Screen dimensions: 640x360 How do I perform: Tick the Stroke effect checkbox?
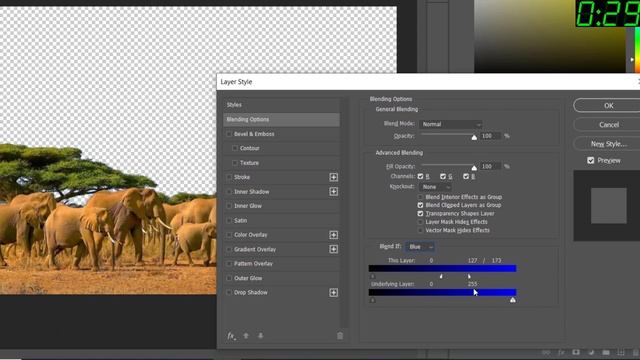click(229, 177)
